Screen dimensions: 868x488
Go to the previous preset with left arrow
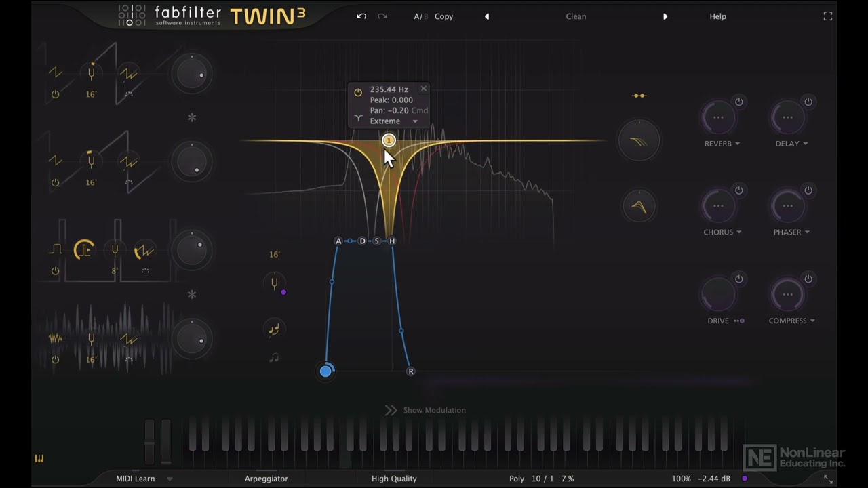point(486,16)
